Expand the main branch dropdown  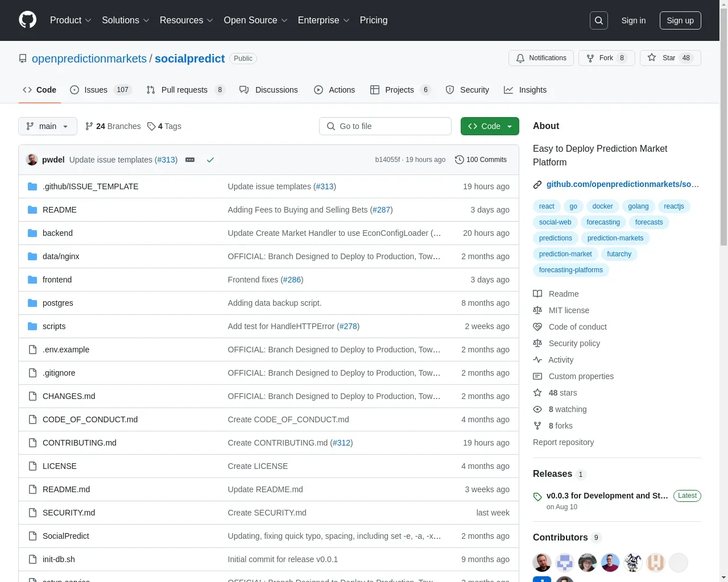coord(48,126)
